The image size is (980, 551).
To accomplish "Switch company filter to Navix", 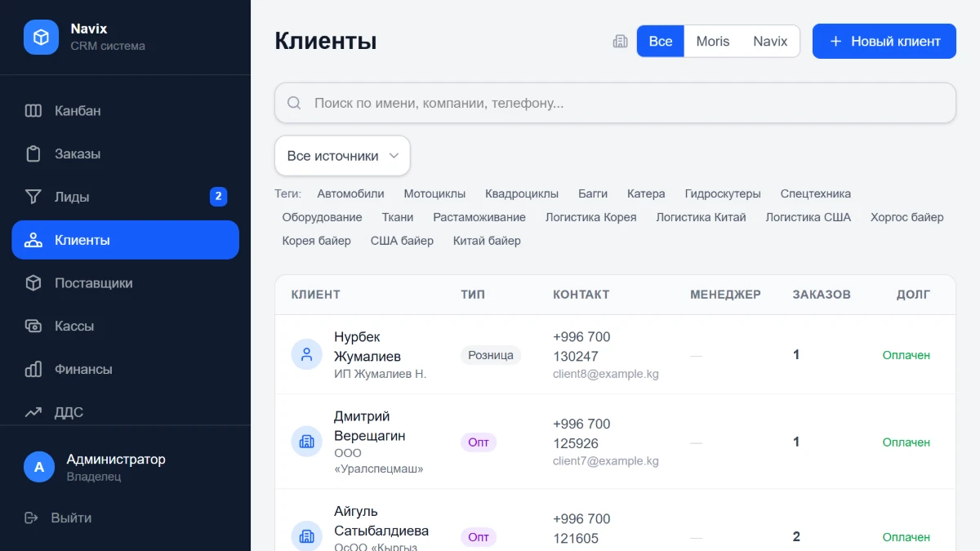I will [770, 41].
